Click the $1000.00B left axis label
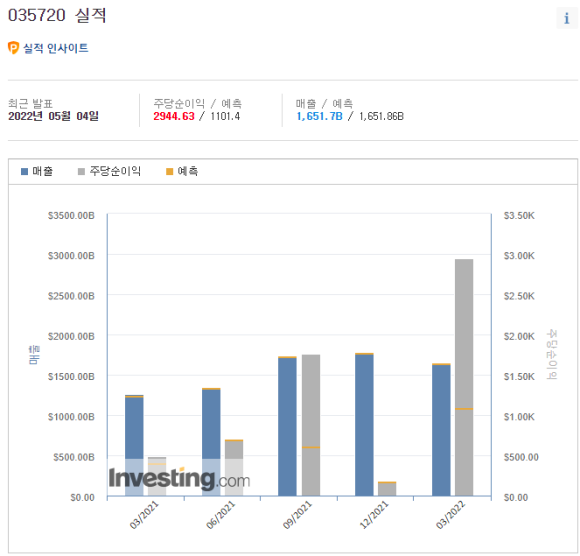The width and height of the screenshot is (580, 556). 71,417
